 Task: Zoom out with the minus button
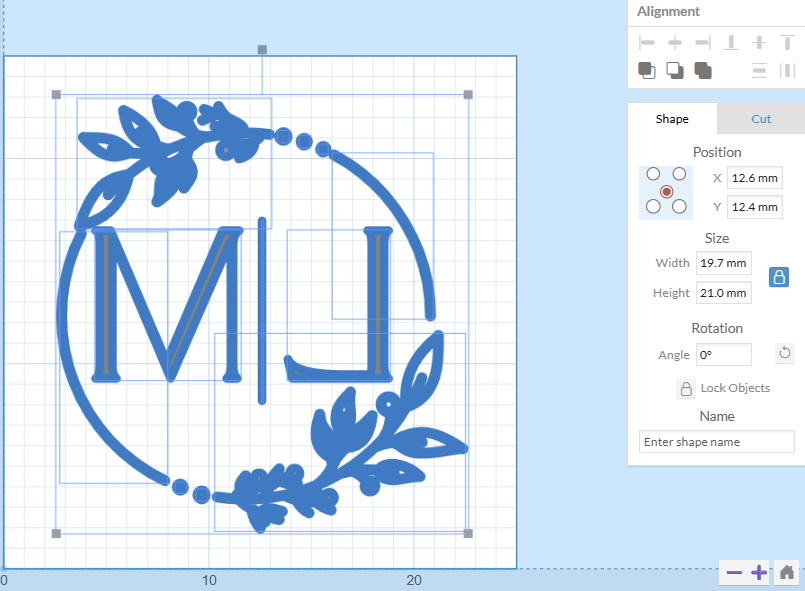pyautogui.click(x=734, y=572)
